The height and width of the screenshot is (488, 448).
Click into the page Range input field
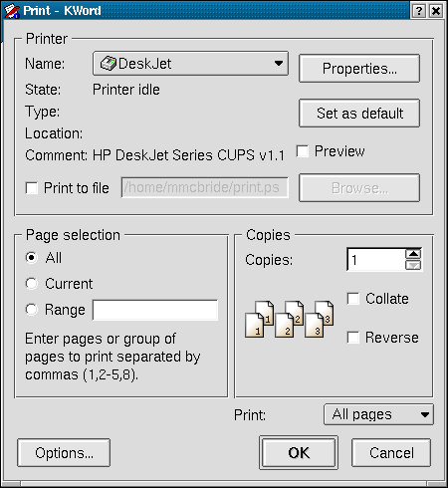coord(155,310)
